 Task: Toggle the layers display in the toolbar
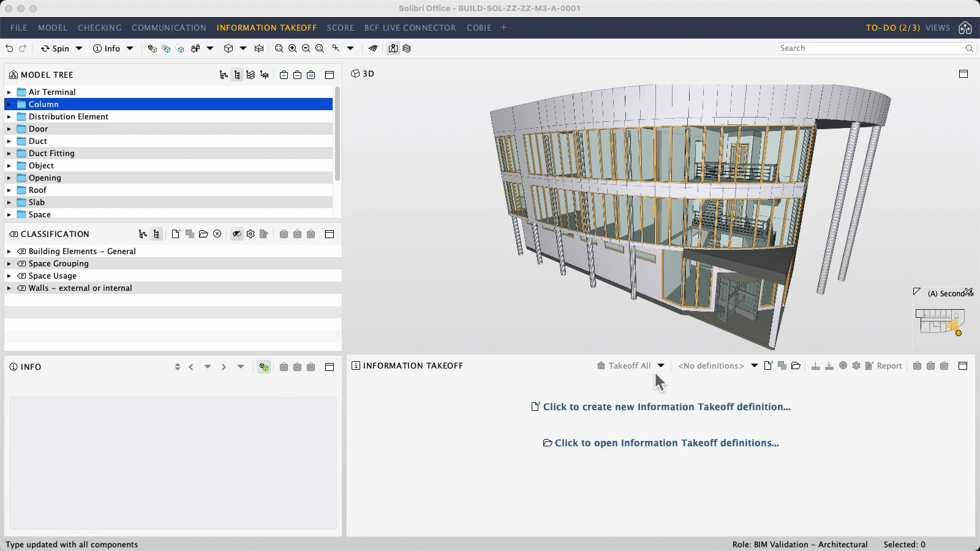click(x=406, y=48)
